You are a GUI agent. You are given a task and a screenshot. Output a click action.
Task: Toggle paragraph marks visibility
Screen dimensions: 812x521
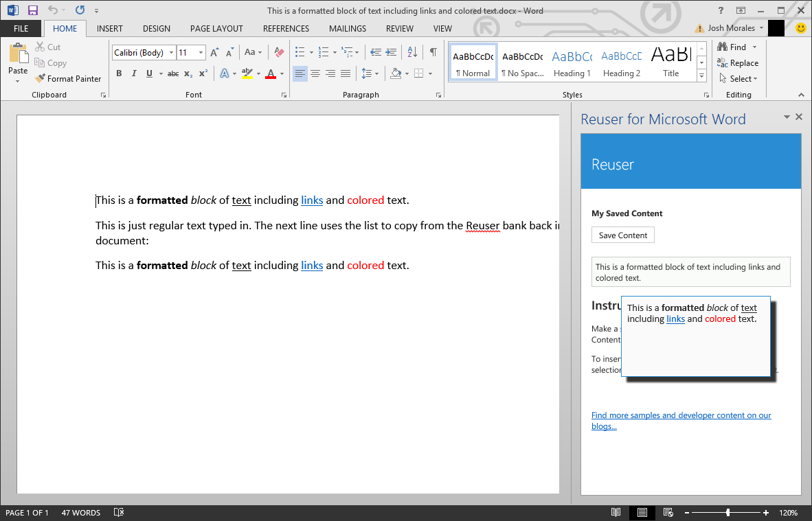pos(432,52)
